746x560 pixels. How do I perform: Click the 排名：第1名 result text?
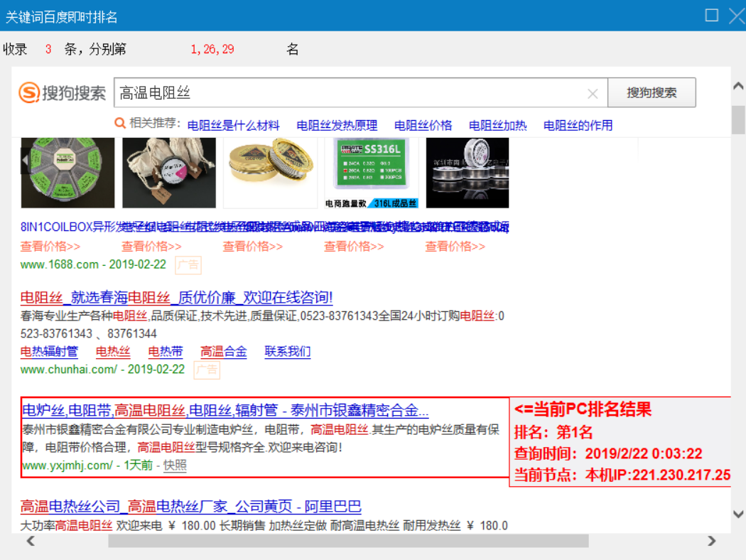(553, 433)
